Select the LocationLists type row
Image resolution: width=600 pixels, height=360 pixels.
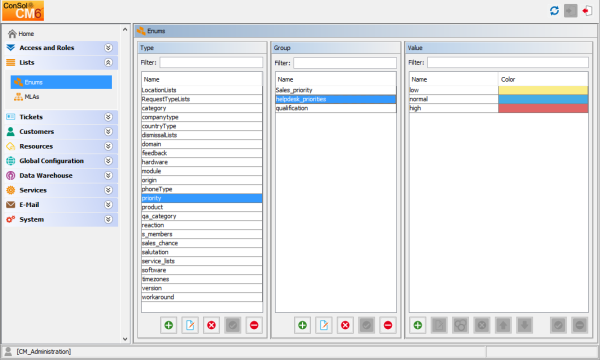click(202, 90)
